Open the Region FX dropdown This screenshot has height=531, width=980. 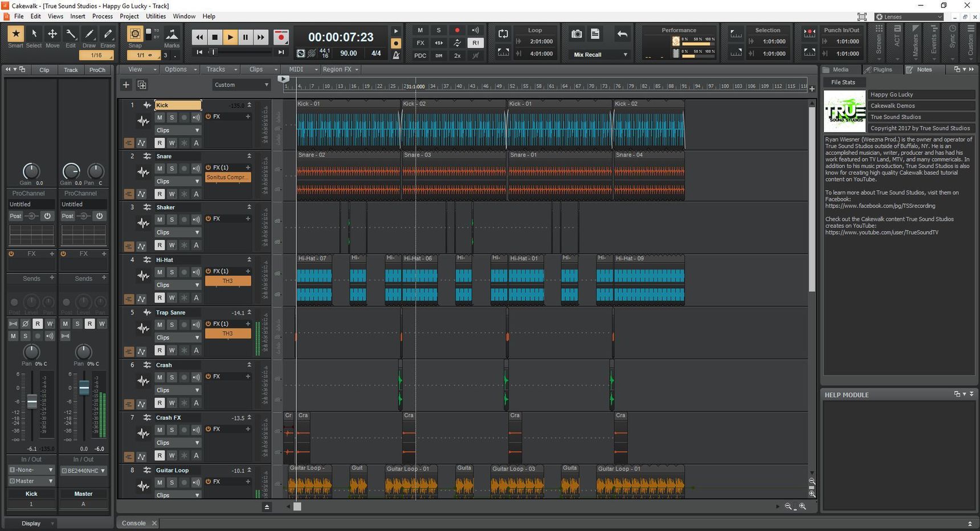coord(340,70)
